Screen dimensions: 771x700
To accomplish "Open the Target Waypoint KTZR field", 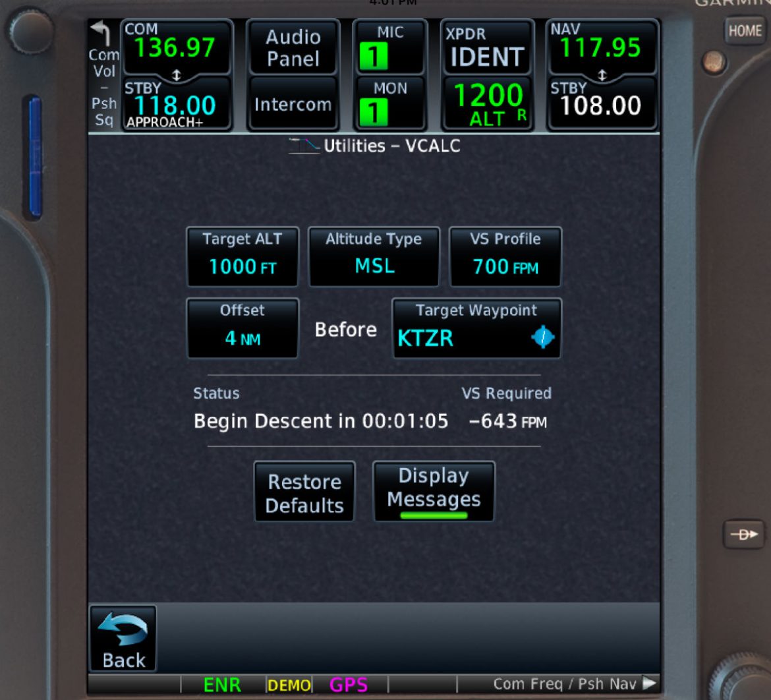I will pos(476,328).
